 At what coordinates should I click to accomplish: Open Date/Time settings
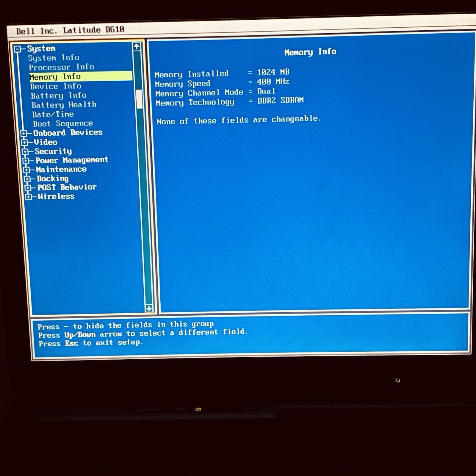[x=53, y=114]
